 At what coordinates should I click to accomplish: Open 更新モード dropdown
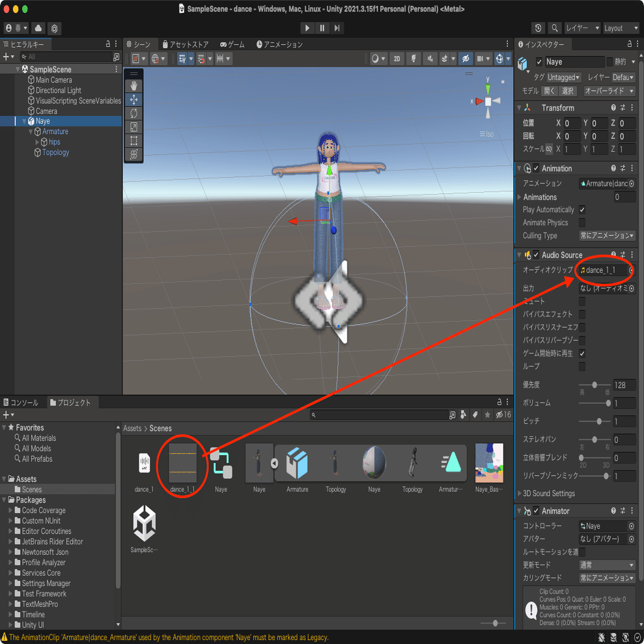coord(607,565)
